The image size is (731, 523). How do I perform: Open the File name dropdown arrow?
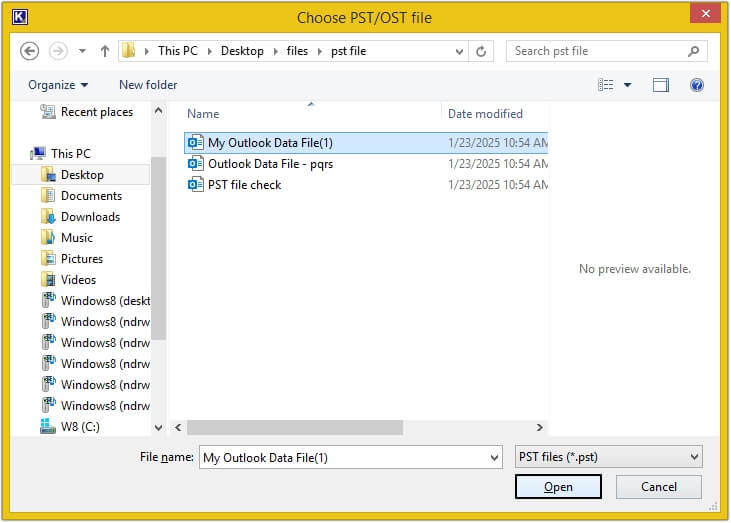(x=494, y=458)
